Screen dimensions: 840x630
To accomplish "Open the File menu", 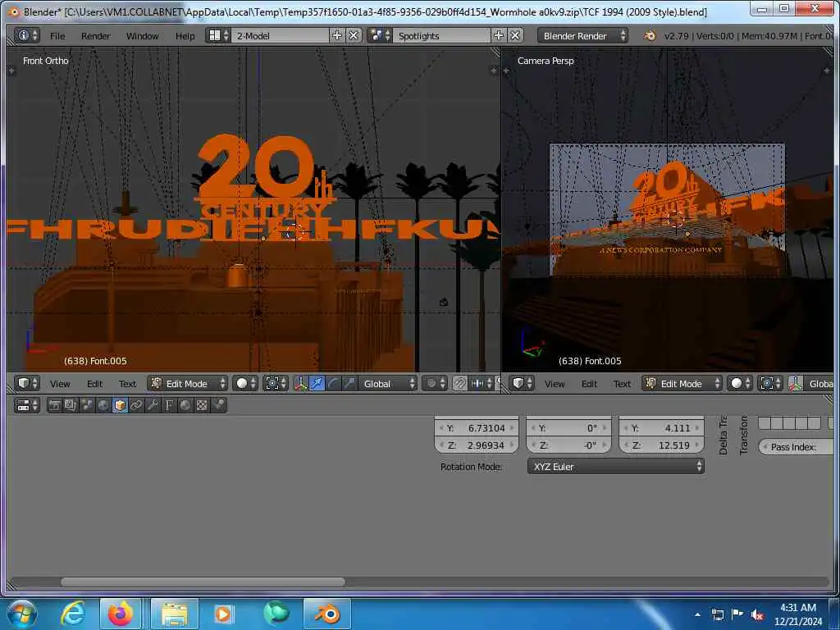I will click(57, 36).
